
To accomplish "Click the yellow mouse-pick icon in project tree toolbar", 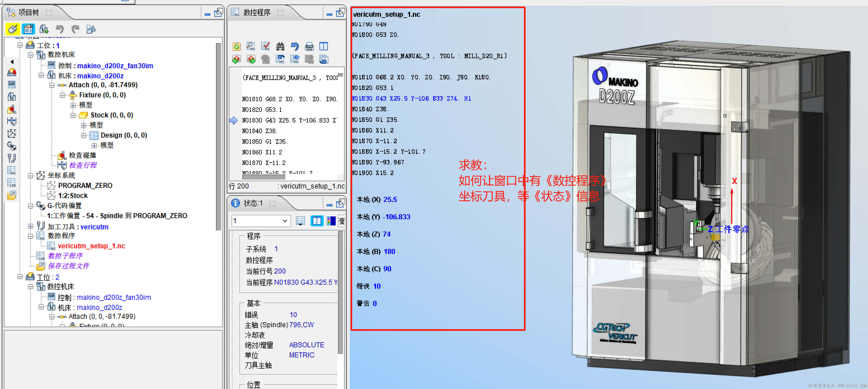I will [x=13, y=29].
